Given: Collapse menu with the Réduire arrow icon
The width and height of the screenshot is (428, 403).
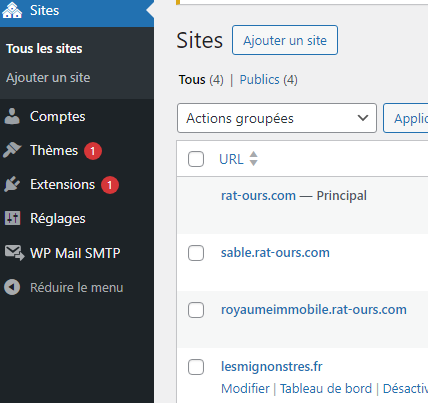Looking at the screenshot, I should click(12, 287).
